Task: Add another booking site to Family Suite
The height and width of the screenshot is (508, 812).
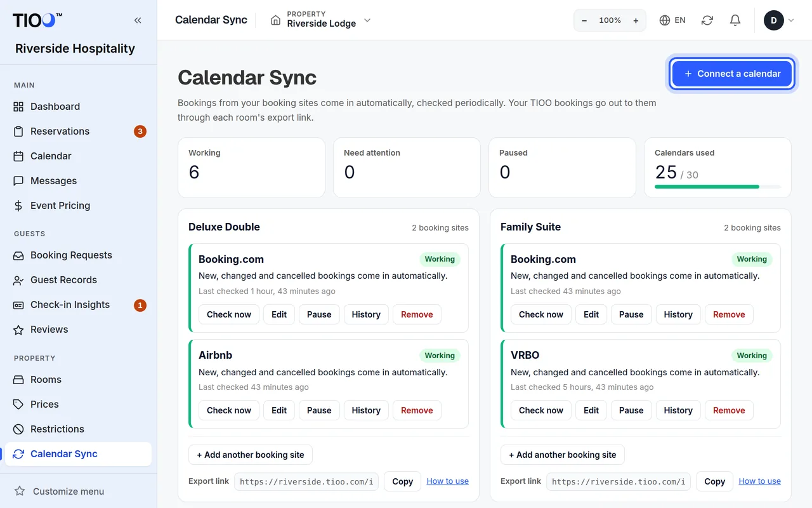Action: [x=563, y=455]
